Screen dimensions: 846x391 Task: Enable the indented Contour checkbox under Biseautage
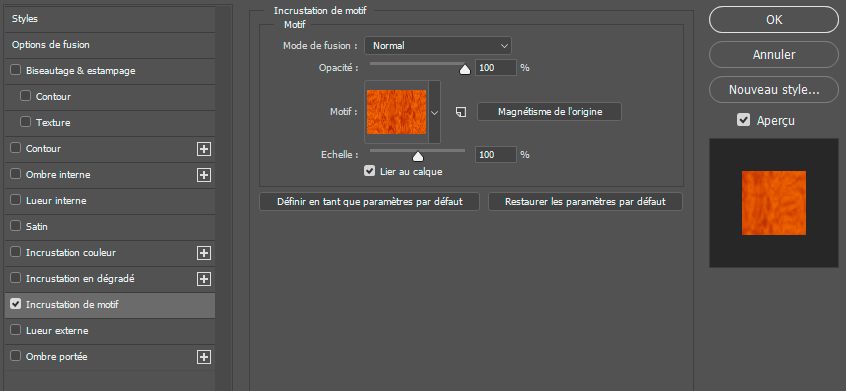(x=25, y=96)
